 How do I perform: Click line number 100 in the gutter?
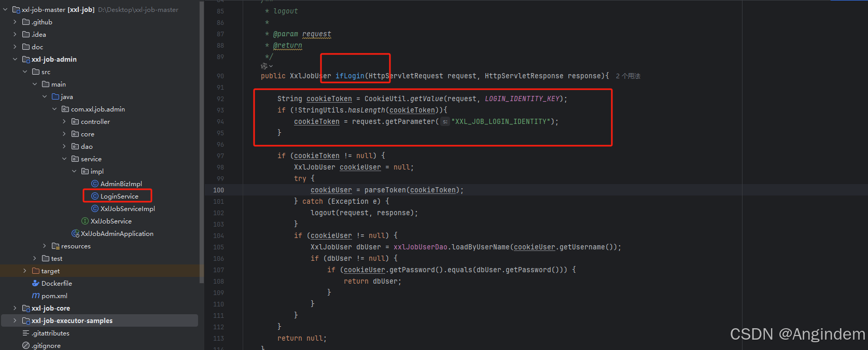pyautogui.click(x=218, y=190)
